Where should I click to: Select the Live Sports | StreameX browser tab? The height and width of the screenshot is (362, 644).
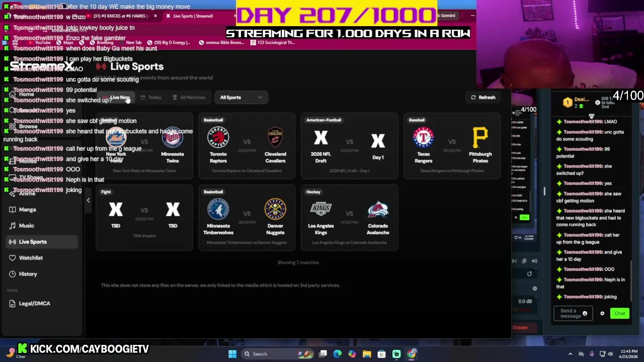point(199,16)
